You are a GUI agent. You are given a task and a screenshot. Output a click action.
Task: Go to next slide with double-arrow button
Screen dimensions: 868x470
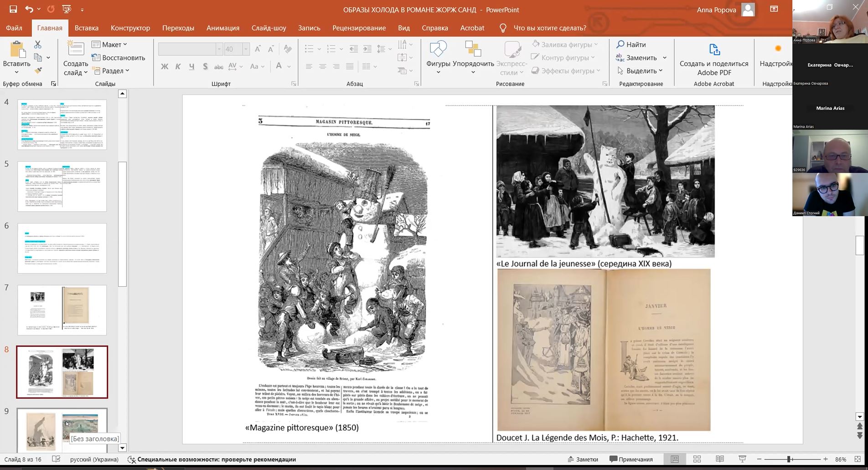click(860, 436)
